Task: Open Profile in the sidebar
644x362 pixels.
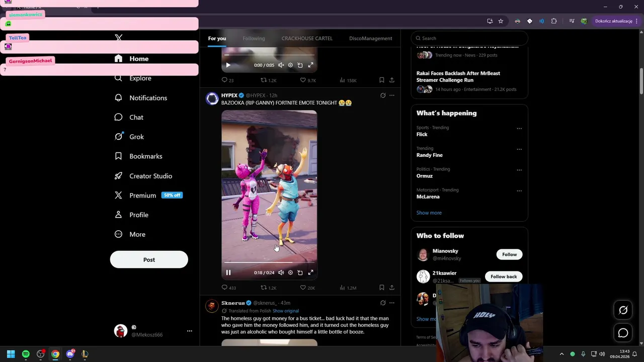Action: (x=131, y=215)
